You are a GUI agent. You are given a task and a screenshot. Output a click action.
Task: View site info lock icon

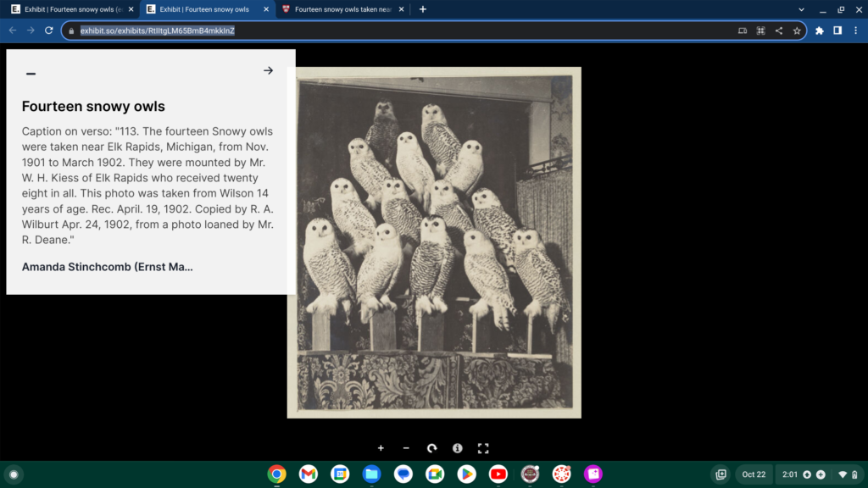pos(71,31)
